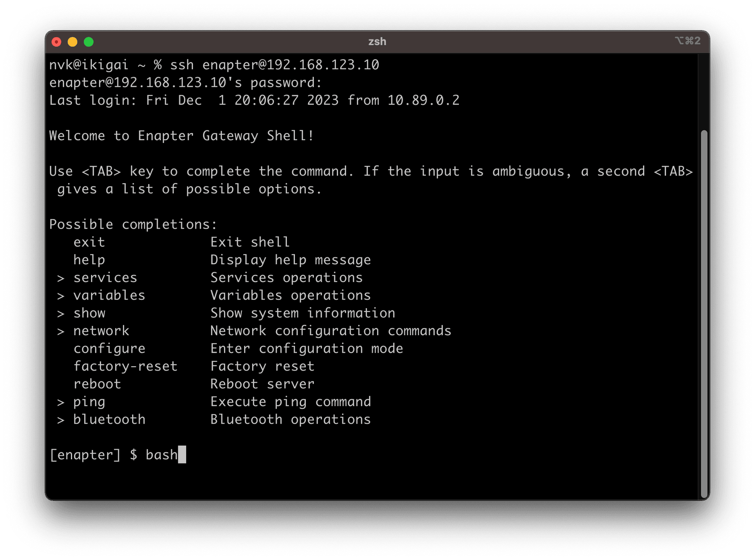Click the vertical scrollbar on the right

point(704,315)
